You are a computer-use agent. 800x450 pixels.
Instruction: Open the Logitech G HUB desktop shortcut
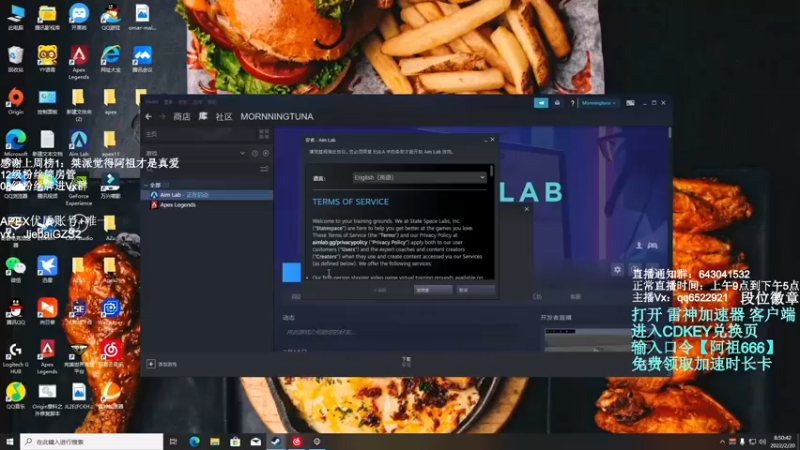[16, 359]
